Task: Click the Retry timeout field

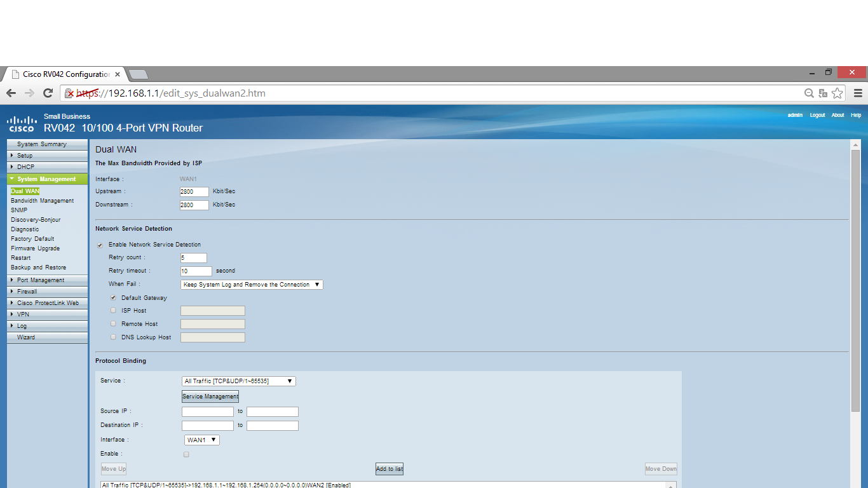Action: click(x=196, y=271)
